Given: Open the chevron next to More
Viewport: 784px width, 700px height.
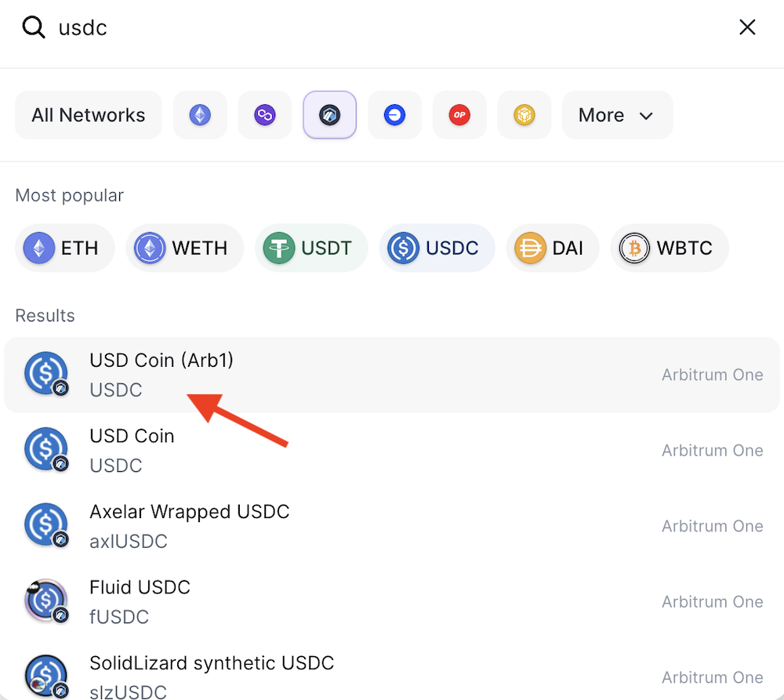Looking at the screenshot, I should (x=647, y=114).
